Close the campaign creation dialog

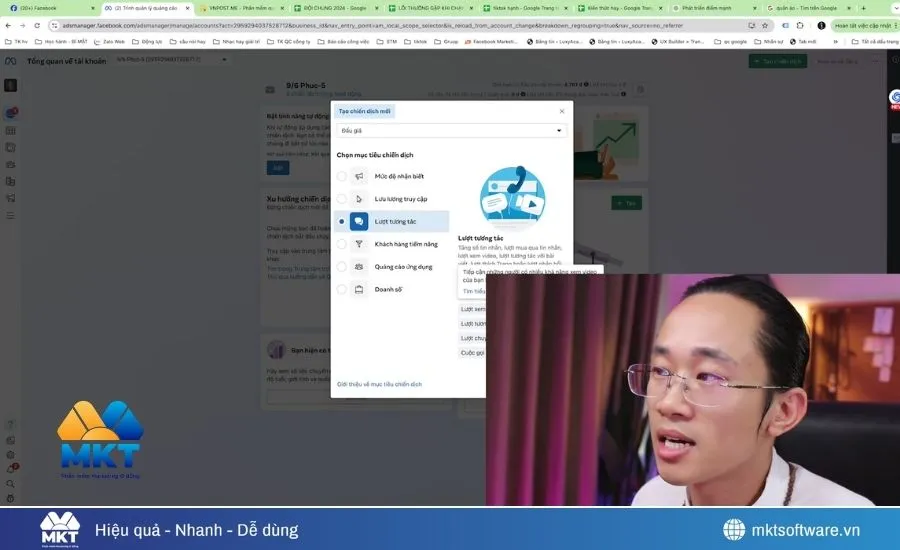(562, 111)
